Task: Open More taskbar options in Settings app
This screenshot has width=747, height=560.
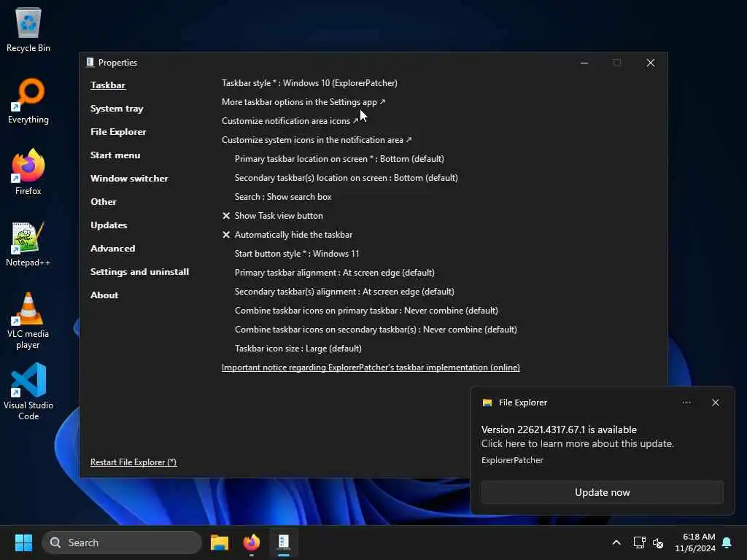Action: click(303, 102)
